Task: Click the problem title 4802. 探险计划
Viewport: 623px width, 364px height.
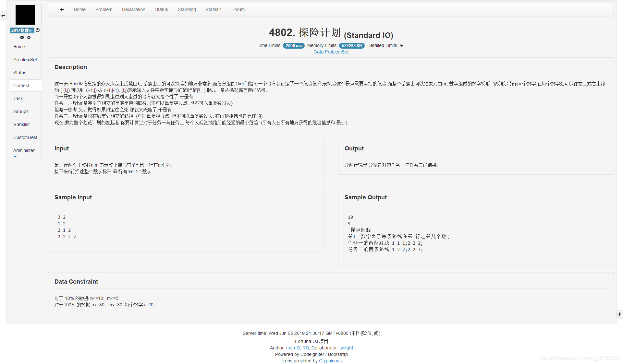Action: 305,32
